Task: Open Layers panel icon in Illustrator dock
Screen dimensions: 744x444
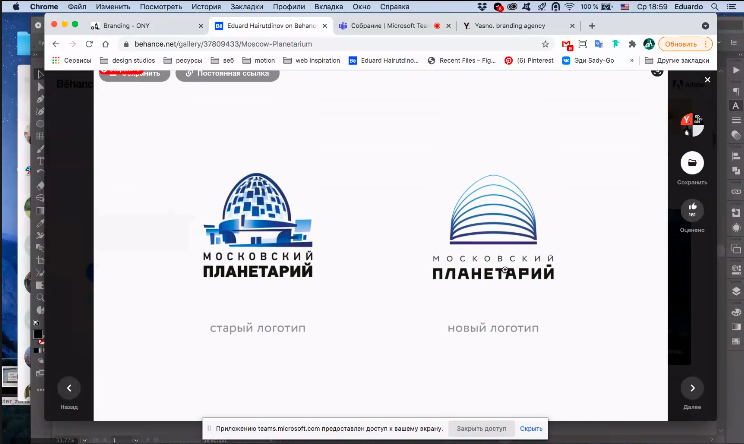Action: 736,291
